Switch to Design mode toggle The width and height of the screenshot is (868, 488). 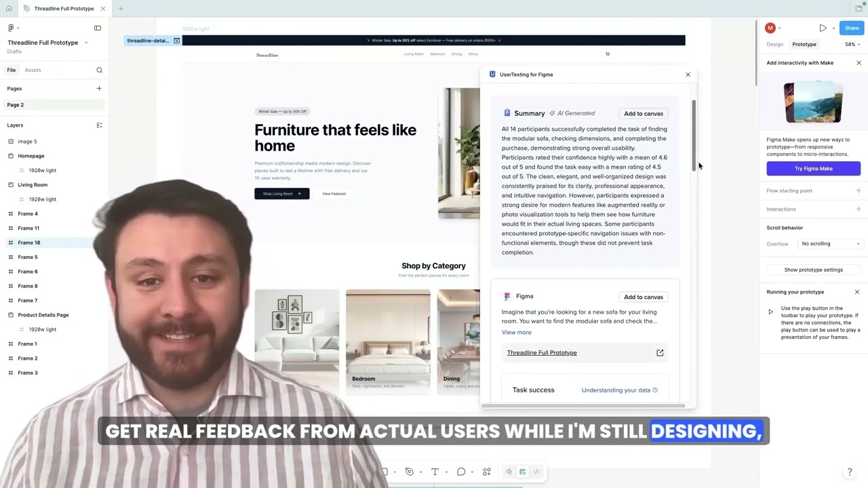(x=522, y=472)
